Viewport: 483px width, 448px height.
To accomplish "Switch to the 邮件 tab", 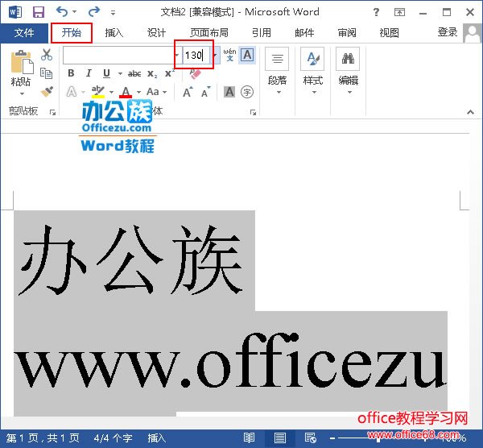I will [304, 33].
